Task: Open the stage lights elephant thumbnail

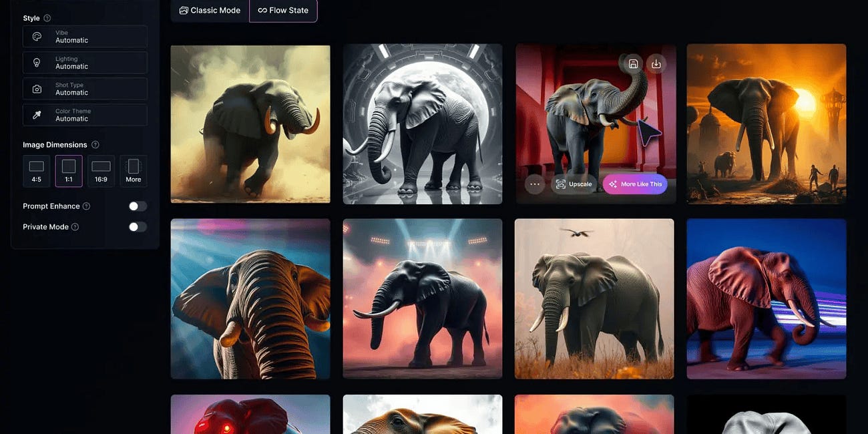Action: (423, 298)
